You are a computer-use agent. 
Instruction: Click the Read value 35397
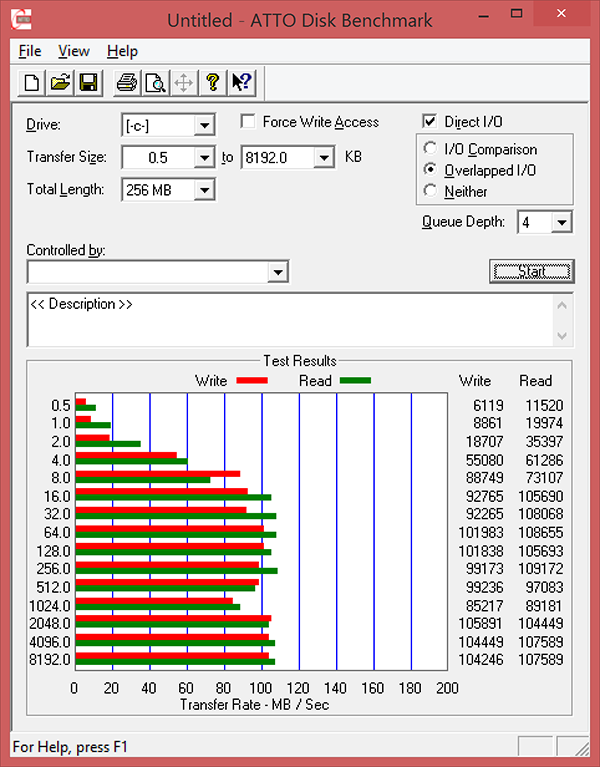click(544, 441)
